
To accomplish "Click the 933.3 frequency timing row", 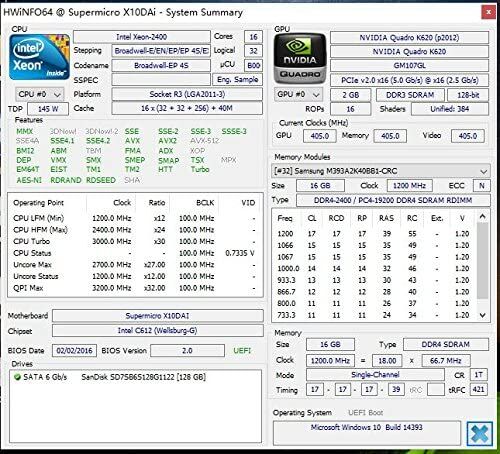I will pyautogui.click(x=374, y=280).
